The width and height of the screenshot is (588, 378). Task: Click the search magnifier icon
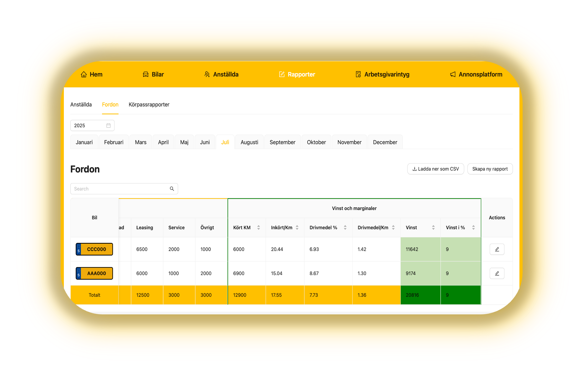[x=172, y=189]
